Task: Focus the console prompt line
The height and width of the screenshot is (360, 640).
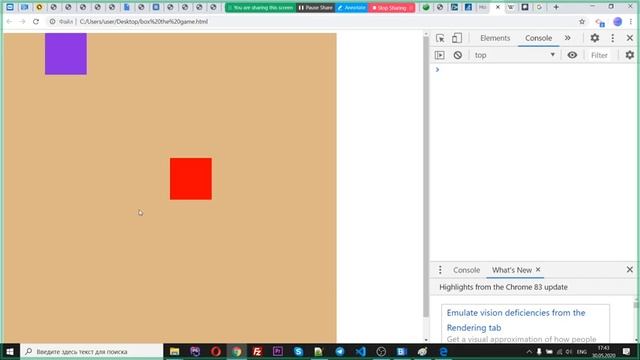Action: (x=535, y=70)
